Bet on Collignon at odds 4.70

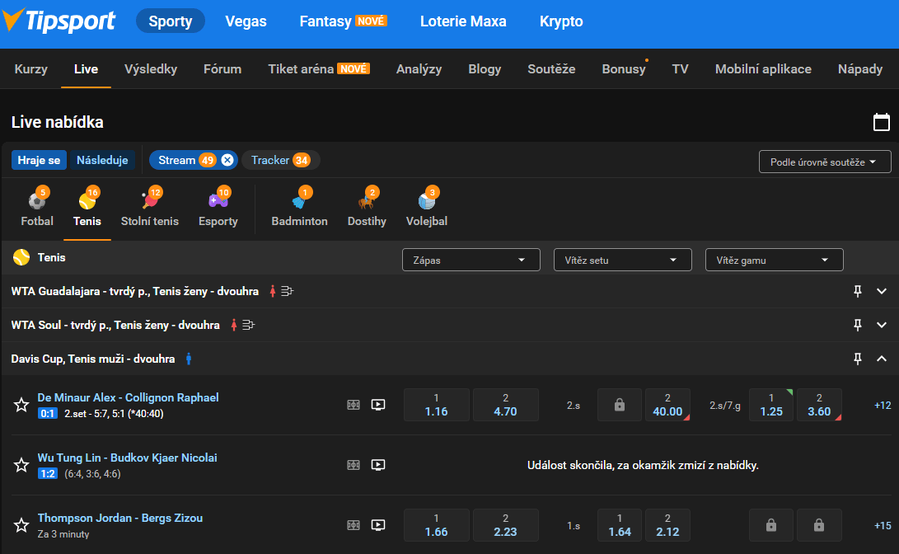point(506,405)
